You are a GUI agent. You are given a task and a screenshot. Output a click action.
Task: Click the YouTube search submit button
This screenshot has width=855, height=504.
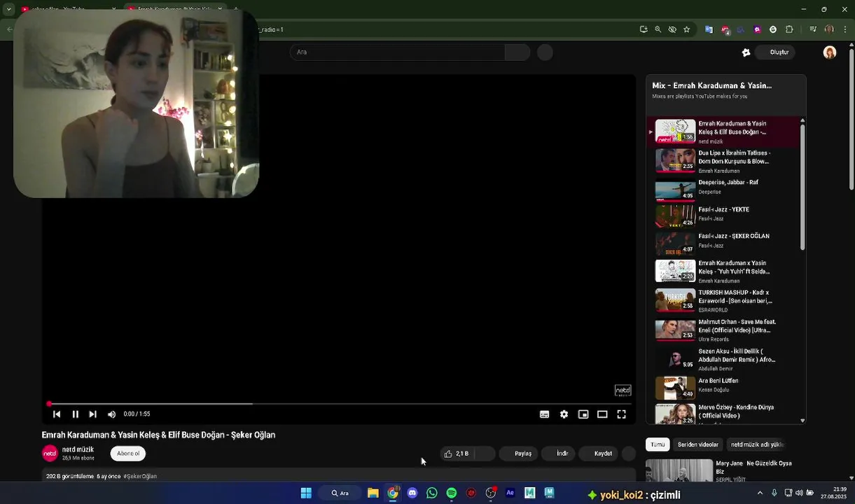pyautogui.click(x=517, y=52)
